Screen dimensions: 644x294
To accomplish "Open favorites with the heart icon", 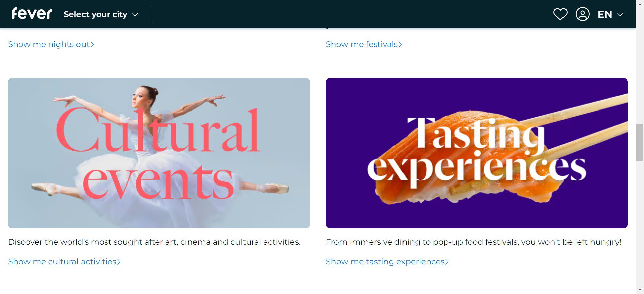I will [x=560, y=14].
